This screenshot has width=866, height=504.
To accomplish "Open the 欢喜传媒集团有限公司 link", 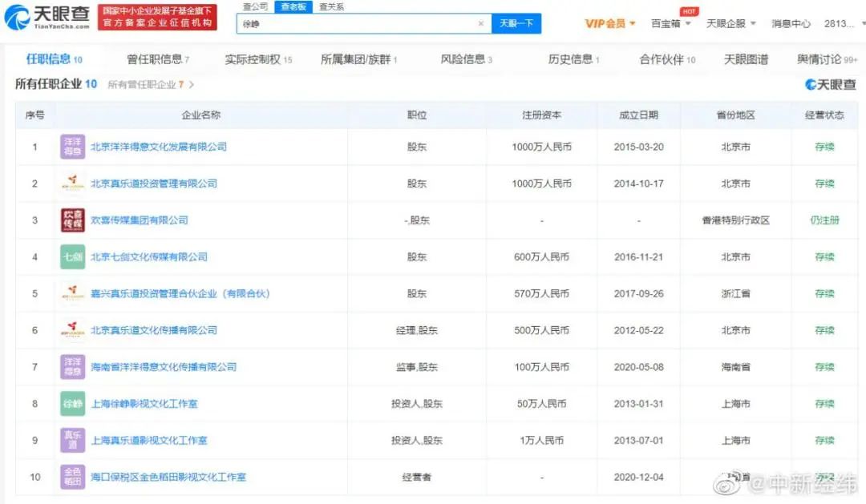I will (x=140, y=220).
